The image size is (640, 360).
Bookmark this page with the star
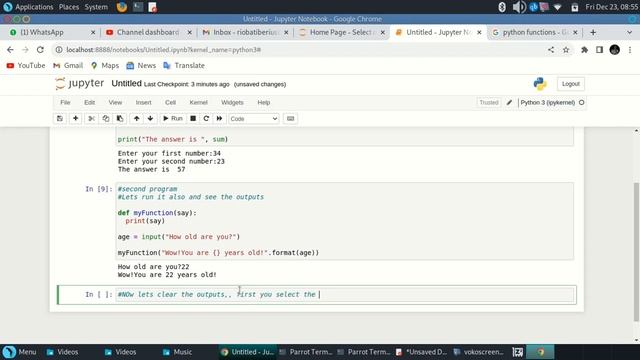pos(566,50)
